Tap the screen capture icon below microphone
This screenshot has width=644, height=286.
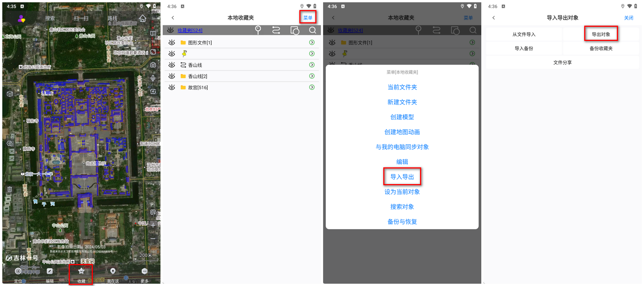click(x=153, y=91)
